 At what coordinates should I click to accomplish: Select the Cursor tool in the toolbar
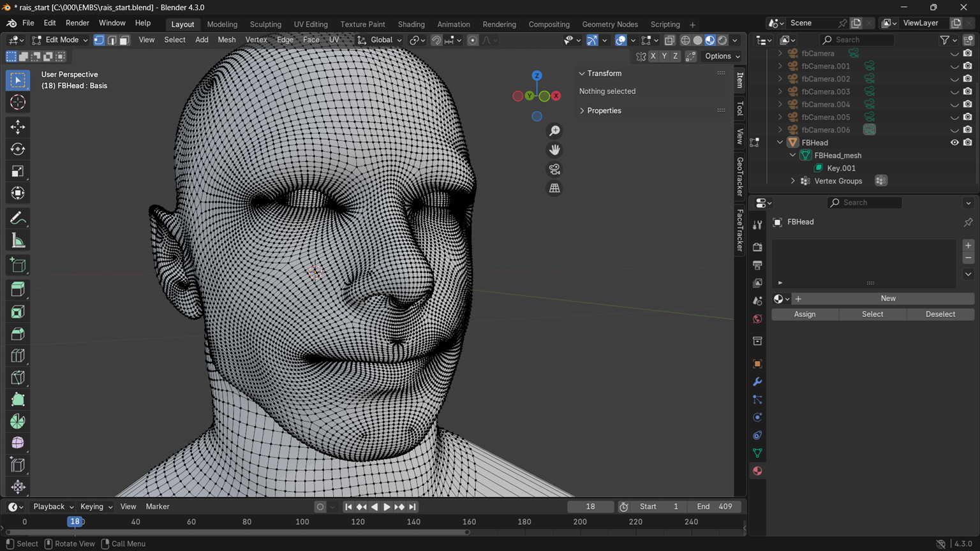pos(18,102)
